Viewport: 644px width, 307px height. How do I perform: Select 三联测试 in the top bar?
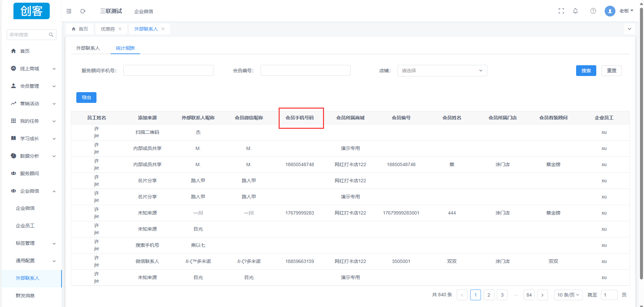click(x=111, y=11)
